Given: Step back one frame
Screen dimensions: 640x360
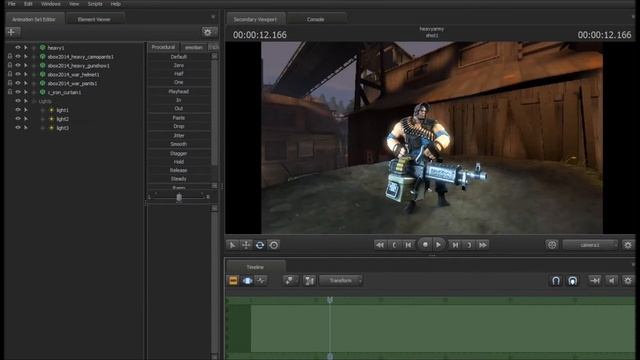Looking at the screenshot, I should 408,245.
